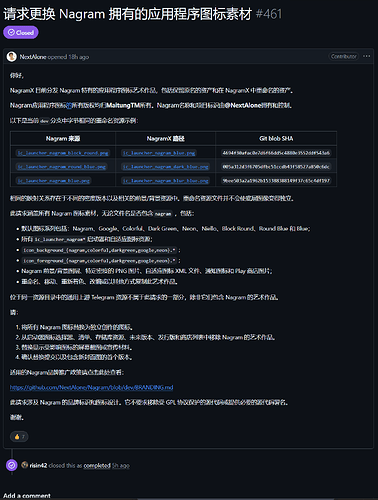Click the #461 issue number
This screenshot has width=378, height=500.
pyautogui.click(x=269, y=14)
